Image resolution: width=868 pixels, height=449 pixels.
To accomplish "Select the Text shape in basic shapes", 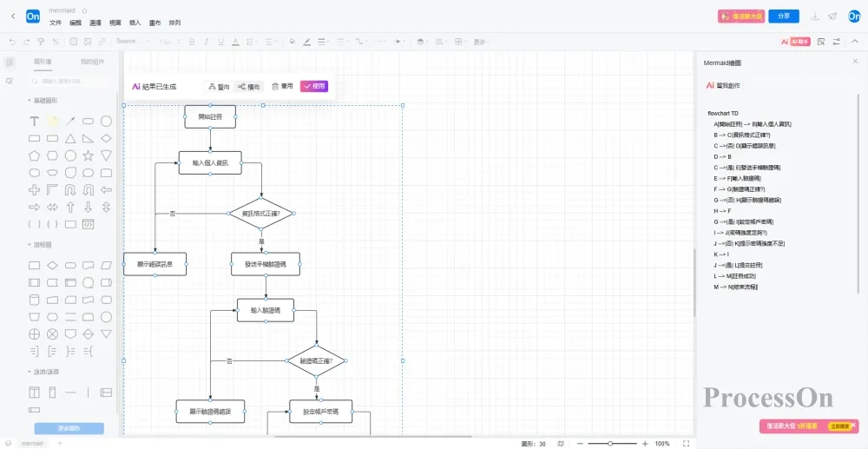I will (34, 121).
